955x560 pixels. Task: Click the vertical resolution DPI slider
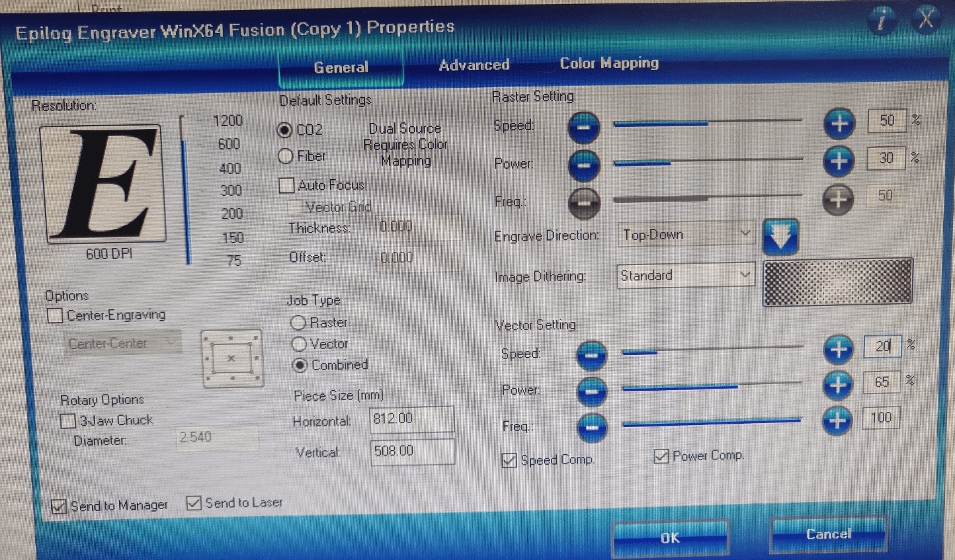[185, 190]
